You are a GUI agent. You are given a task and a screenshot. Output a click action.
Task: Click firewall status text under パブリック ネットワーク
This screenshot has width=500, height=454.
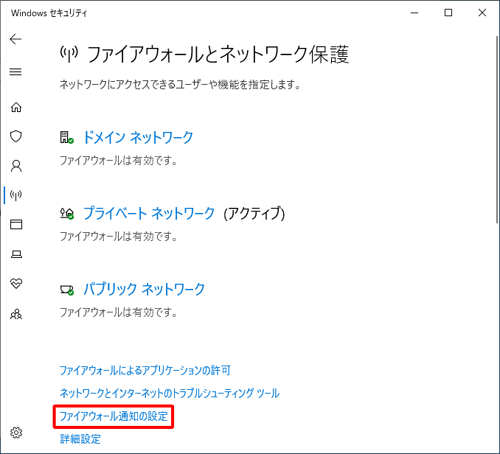[118, 313]
